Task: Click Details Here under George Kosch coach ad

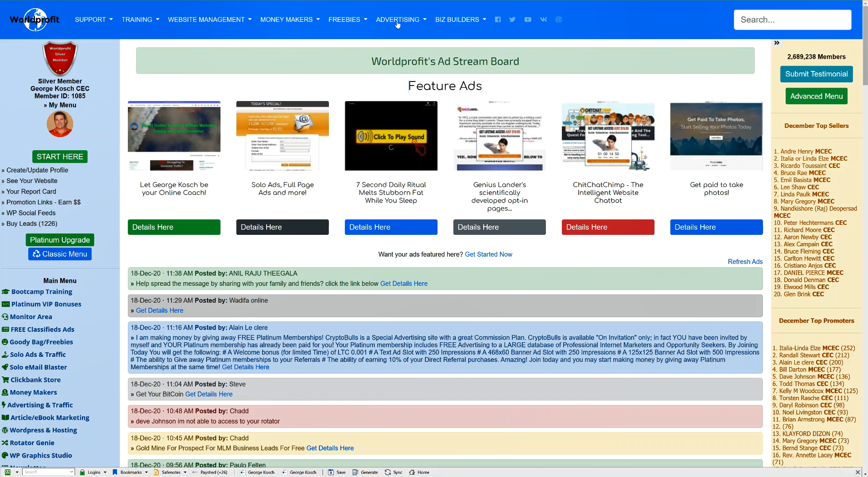Action: [174, 227]
